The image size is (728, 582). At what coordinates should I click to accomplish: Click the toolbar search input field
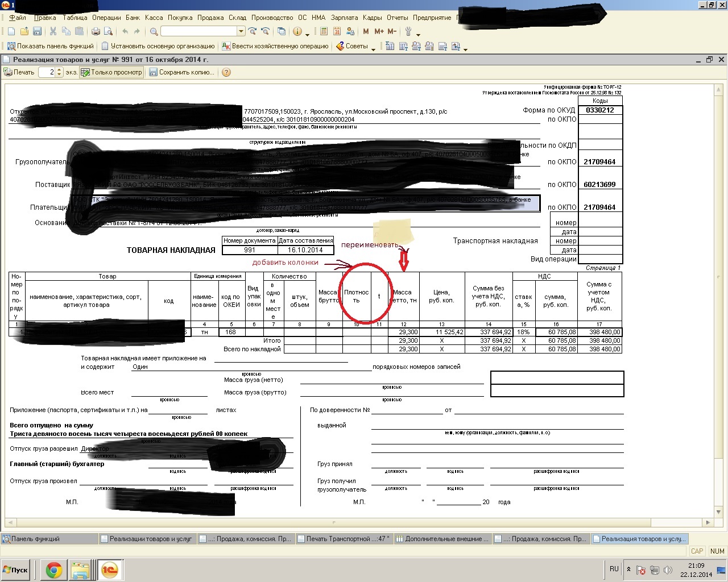coord(198,32)
